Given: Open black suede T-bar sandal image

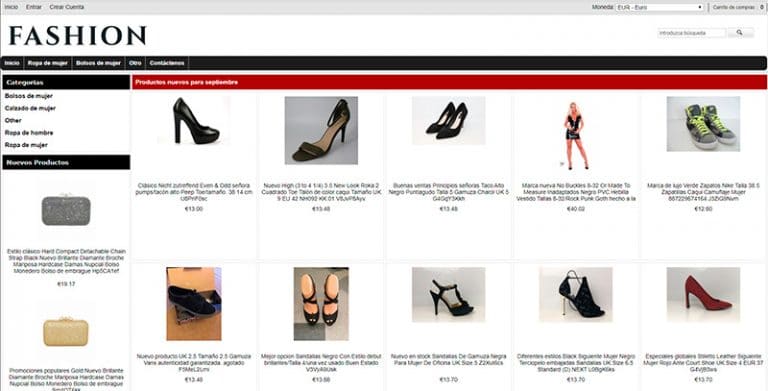Looking at the screenshot, I should [x=449, y=294].
